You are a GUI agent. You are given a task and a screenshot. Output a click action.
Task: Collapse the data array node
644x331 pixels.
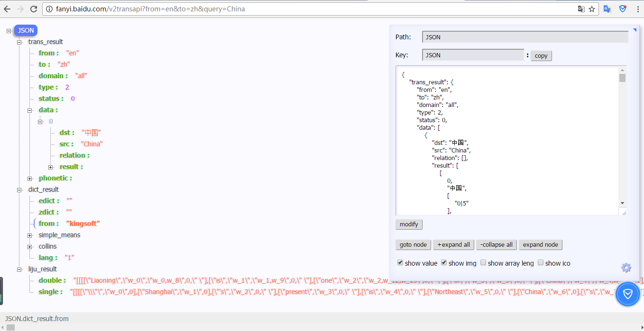coord(30,110)
